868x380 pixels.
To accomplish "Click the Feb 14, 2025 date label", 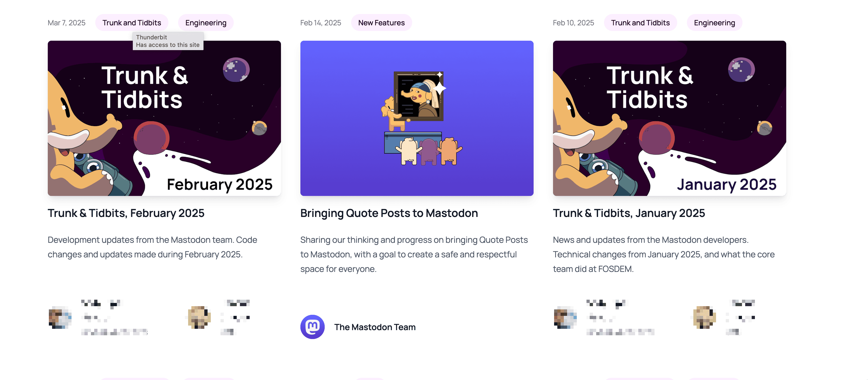I will coord(320,23).
